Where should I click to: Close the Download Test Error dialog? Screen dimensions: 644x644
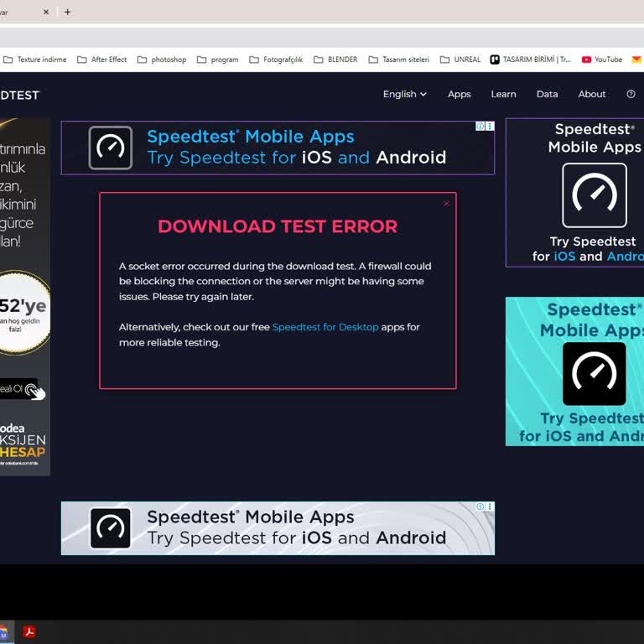(446, 204)
